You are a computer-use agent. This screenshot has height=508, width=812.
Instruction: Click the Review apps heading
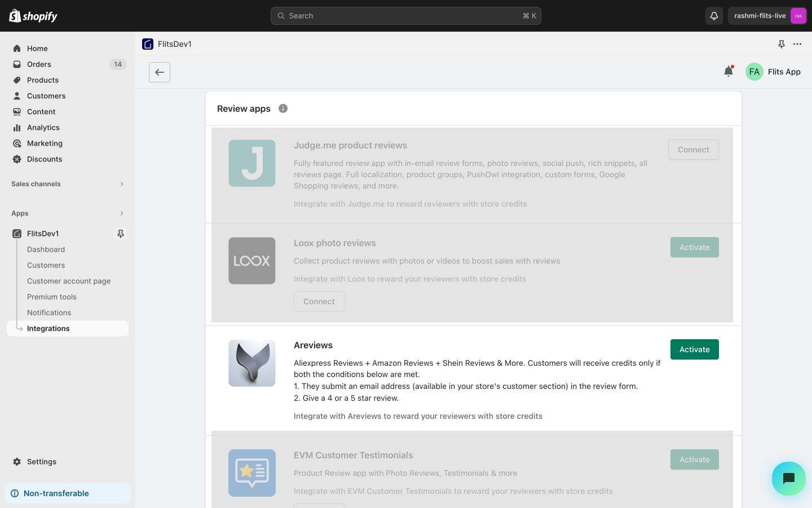244,109
